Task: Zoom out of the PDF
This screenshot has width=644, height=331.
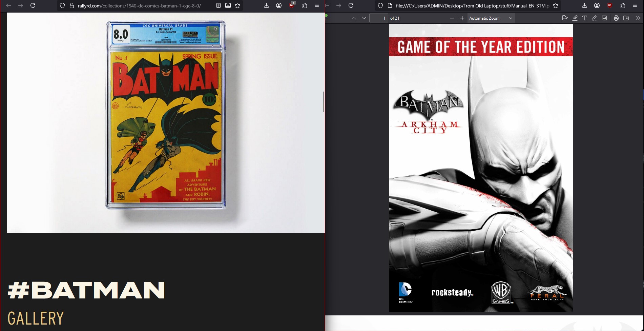Action: (452, 18)
